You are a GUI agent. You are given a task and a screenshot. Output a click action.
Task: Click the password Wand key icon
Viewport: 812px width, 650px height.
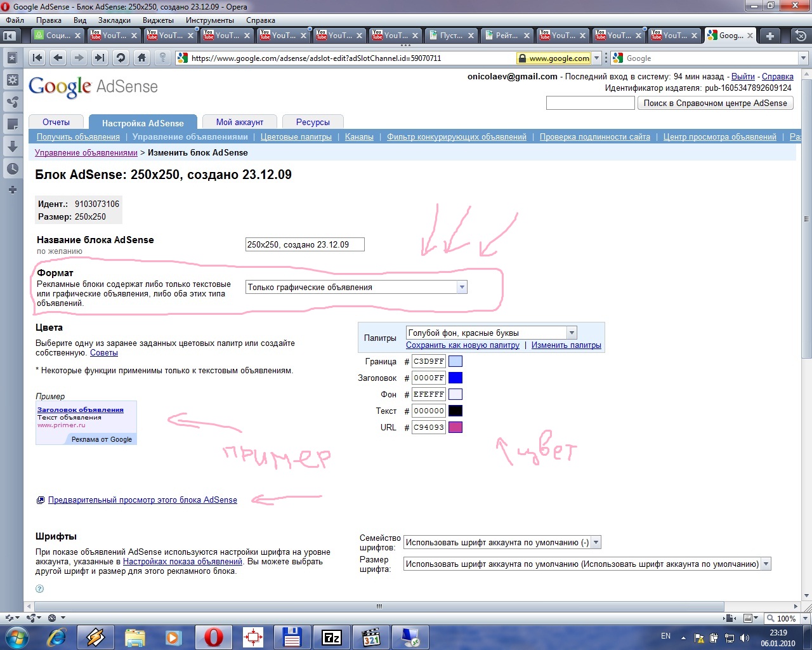(163, 58)
